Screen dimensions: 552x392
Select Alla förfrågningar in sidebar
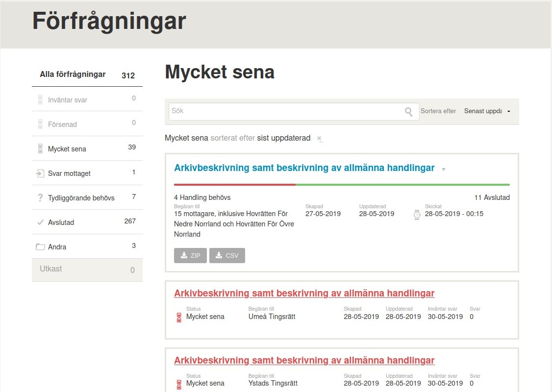pyautogui.click(x=87, y=74)
